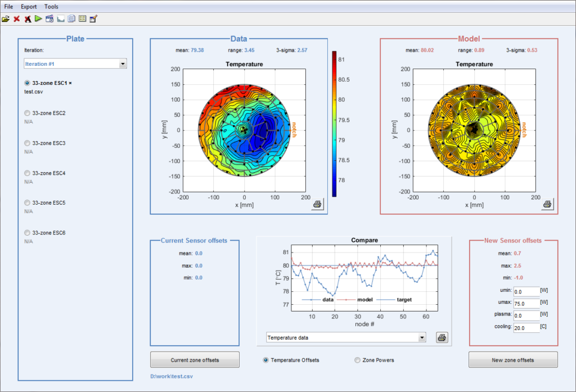Screen dimensions: 576x392
Task: Click the temperature colorbar scale
Action: click(x=334, y=124)
